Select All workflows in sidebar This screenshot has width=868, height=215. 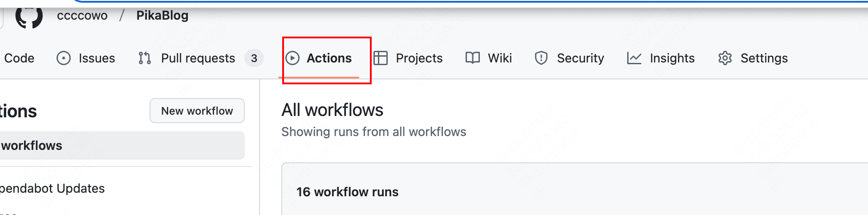pos(122,145)
